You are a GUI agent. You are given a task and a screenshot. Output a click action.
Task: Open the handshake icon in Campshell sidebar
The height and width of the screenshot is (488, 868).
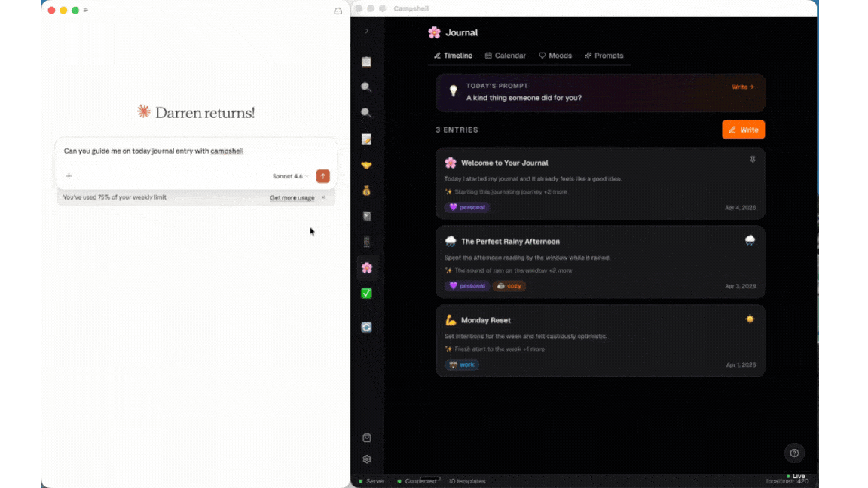(x=366, y=165)
